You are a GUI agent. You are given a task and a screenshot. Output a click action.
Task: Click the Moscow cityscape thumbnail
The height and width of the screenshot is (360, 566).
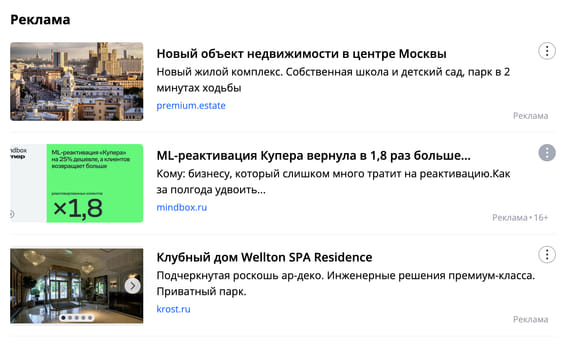[77, 82]
